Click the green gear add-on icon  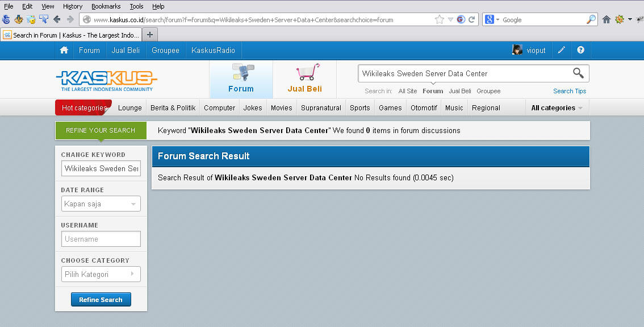(620, 19)
